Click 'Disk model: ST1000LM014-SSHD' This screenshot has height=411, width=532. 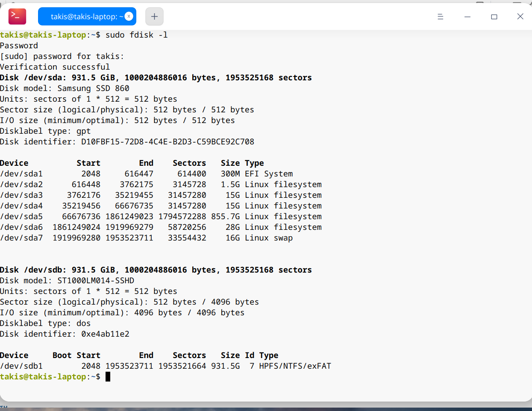[67, 280]
